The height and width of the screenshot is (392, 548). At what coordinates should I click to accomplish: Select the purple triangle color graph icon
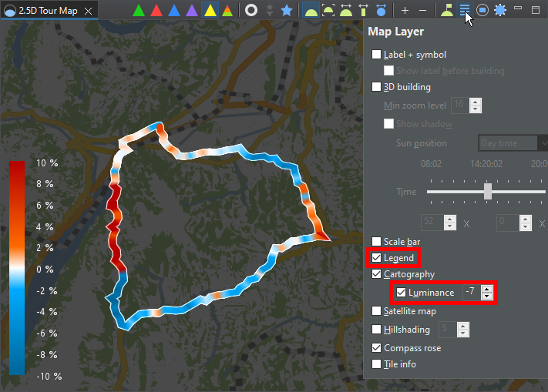coord(192,11)
